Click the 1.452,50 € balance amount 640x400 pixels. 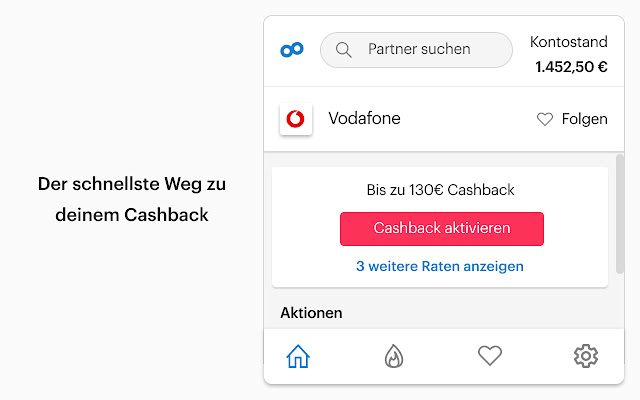[x=571, y=67]
